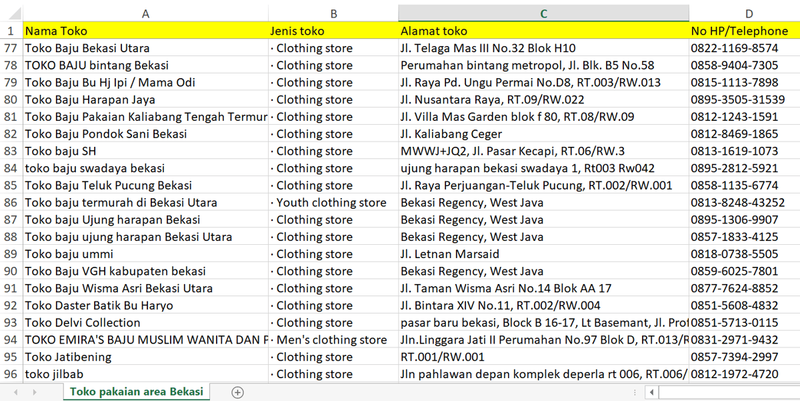Viewport: 800px width, 401px height.
Task: Select cell Toko Delvi Collection
Action: 145,322
